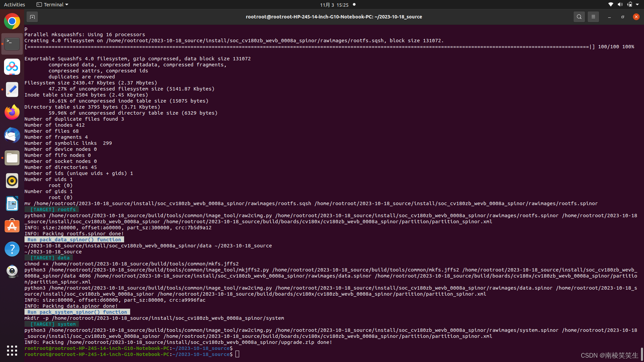Show the applications grid
The height and width of the screenshot is (362, 644).
[12, 350]
